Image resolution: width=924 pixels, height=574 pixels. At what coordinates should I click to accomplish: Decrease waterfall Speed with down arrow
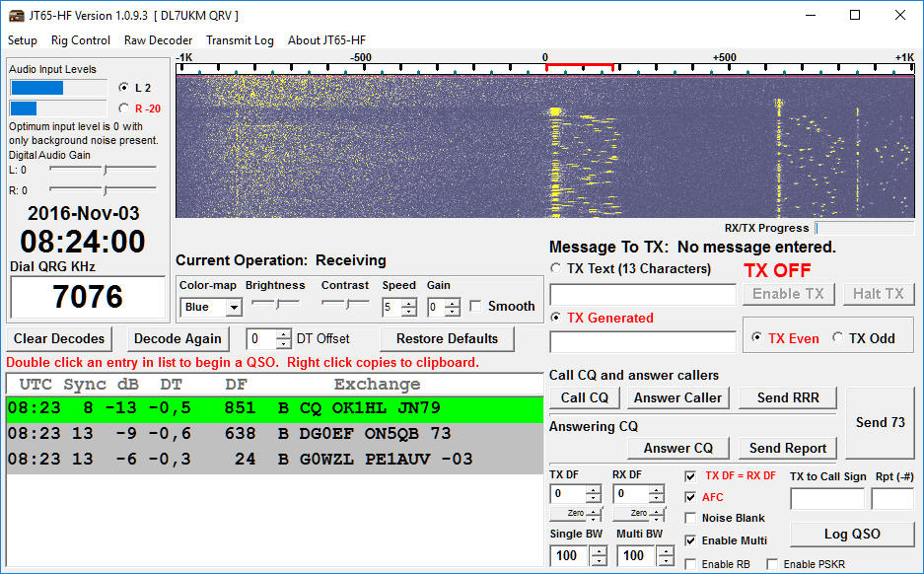click(x=408, y=311)
